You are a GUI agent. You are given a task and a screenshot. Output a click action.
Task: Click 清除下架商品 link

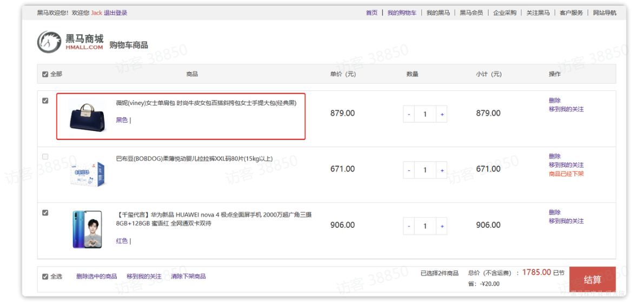tap(189, 276)
